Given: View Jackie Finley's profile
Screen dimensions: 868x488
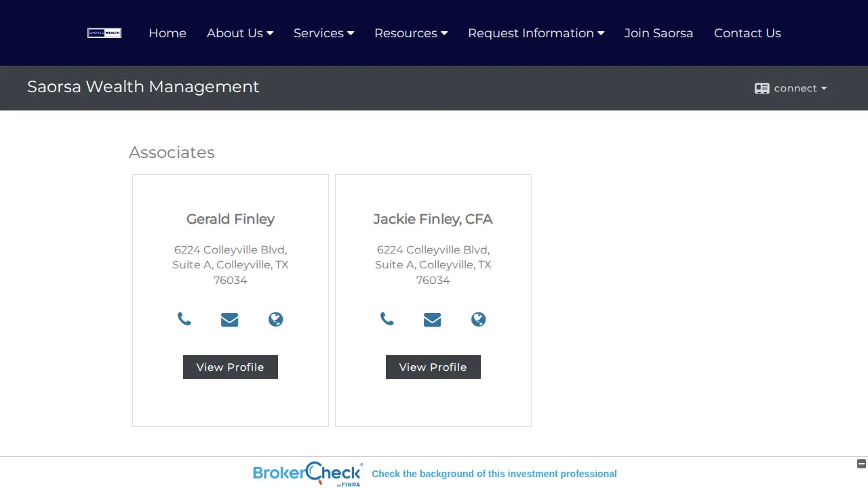Looking at the screenshot, I should pyautogui.click(x=433, y=367).
